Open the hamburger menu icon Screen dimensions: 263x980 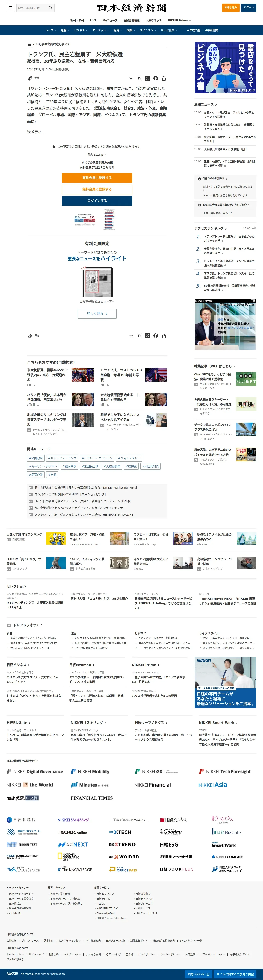[10, 8]
